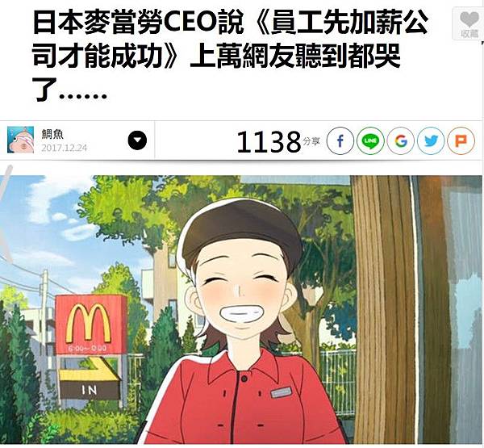
Task: Click the employee's brown cap in the image
Action: tap(240, 230)
